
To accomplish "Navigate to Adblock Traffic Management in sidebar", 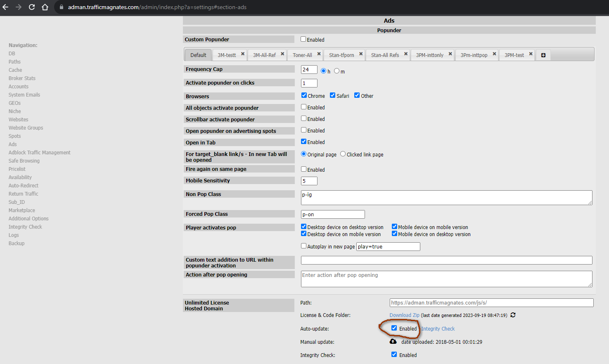I will (x=40, y=153).
